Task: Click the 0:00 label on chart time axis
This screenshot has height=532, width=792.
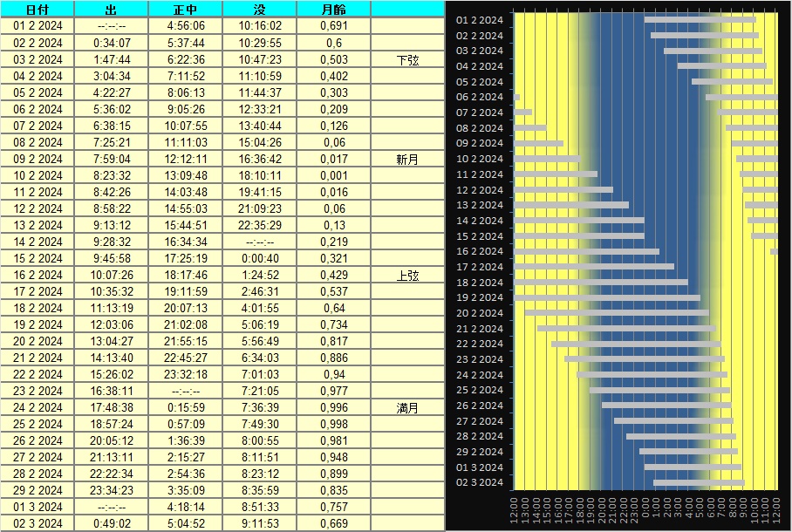Action: [x=645, y=509]
